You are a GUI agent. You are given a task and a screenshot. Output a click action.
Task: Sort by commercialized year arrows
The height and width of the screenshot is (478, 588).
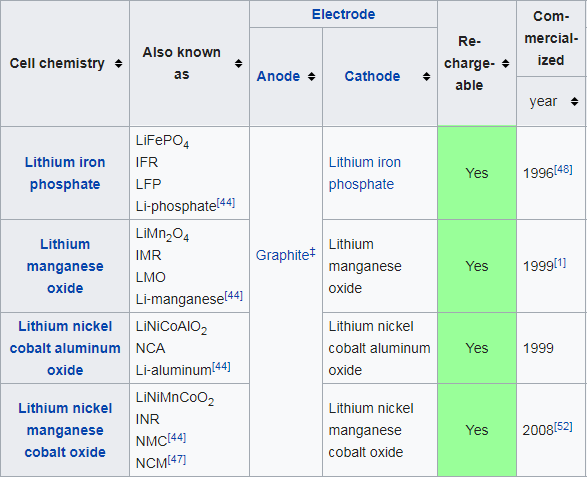point(574,101)
